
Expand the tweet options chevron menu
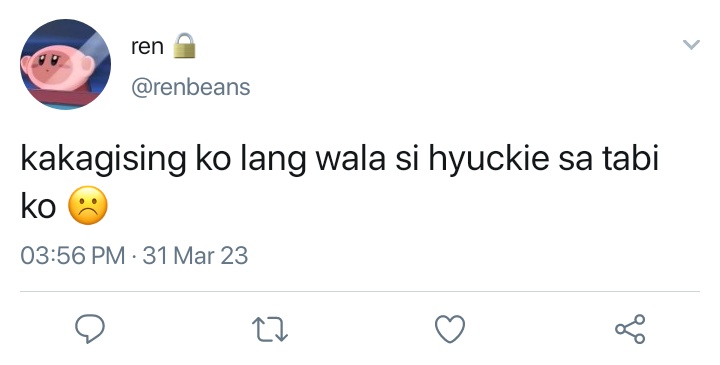(691, 45)
